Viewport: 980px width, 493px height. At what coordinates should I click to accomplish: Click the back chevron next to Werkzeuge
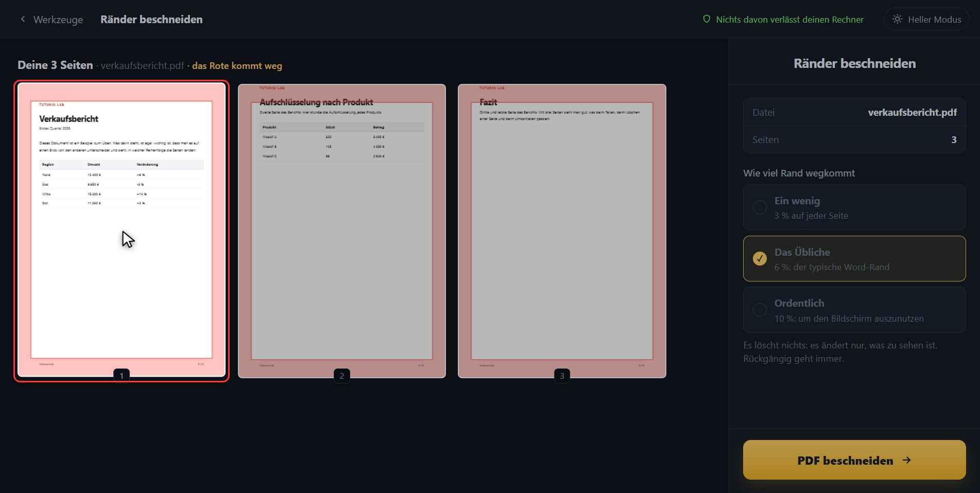(x=23, y=19)
